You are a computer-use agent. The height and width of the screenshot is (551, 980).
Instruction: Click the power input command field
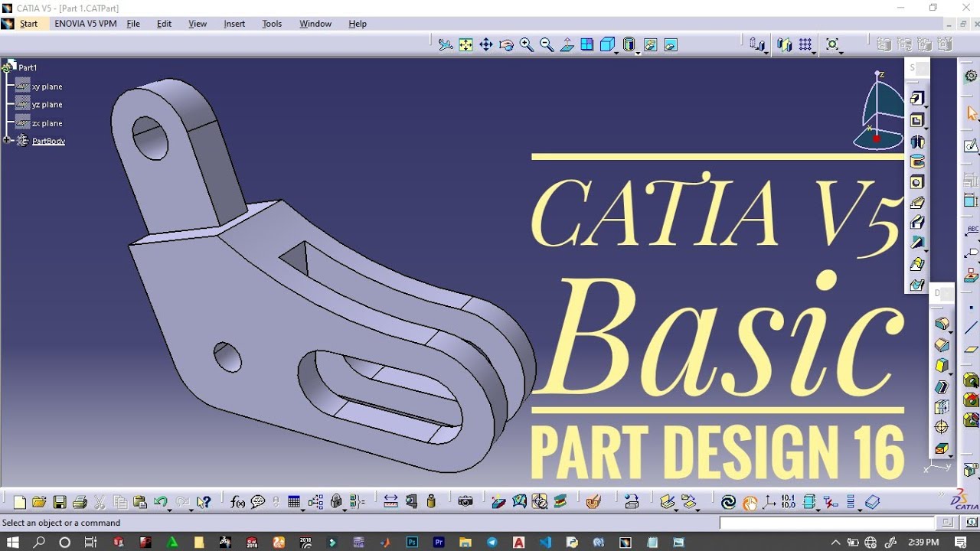click(x=827, y=523)
